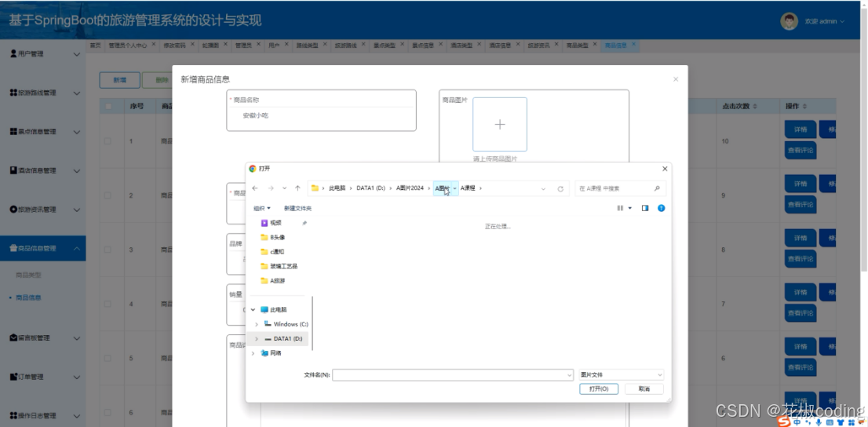The width and height of the screenshot is (868, 427).
Task: Expand the 旅游资讯管理 sidebar menu
Action: click(42, 210)
